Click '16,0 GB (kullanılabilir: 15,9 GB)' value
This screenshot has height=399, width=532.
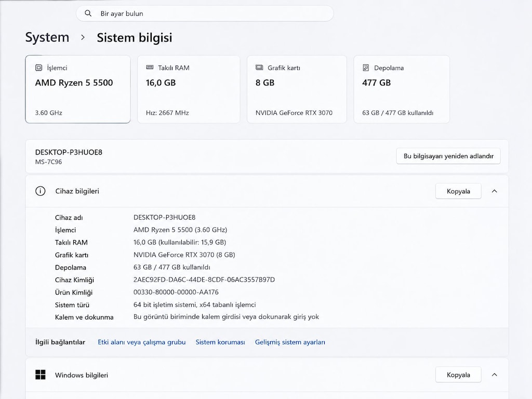tap(180, 242)
